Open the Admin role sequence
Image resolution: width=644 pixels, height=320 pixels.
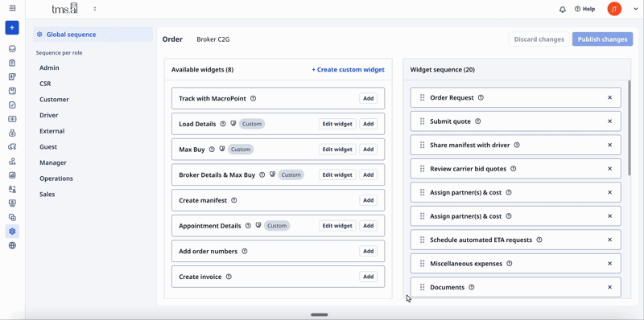49,68
